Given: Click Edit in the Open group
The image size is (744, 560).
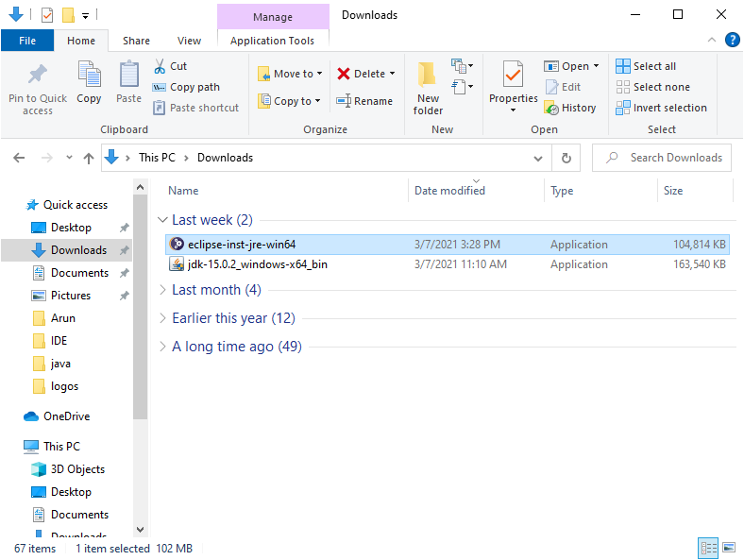Looking at the screenshot, I should pyautogui.click(x=563, y=87).
